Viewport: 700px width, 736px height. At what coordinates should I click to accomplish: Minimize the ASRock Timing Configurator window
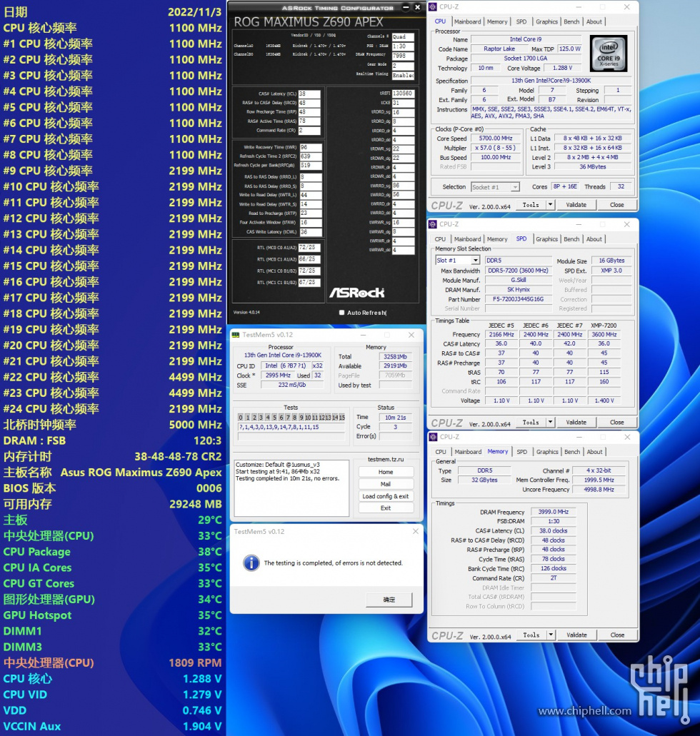[406, 7]
